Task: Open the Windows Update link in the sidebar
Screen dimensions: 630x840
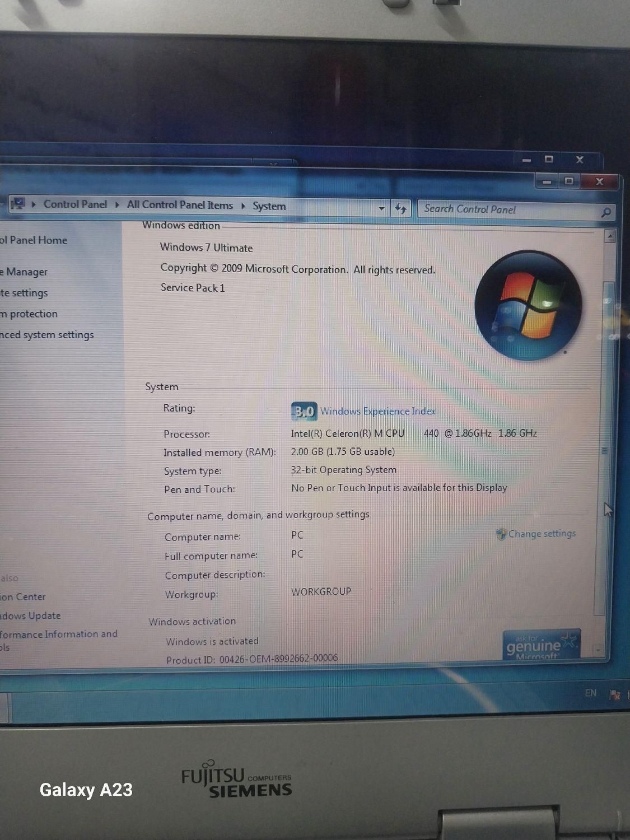Action: click(30, 615)
